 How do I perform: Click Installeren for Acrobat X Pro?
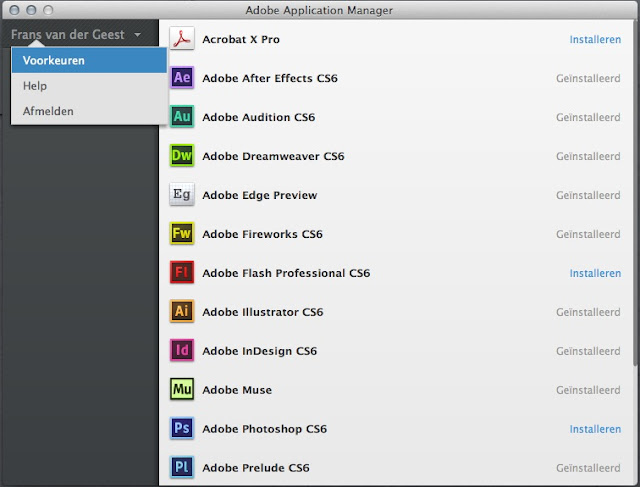coord(595,40)
